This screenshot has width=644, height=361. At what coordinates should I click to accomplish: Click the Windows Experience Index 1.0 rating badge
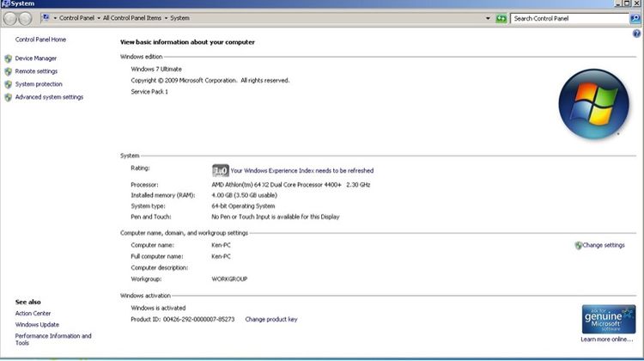coord(220,170)
